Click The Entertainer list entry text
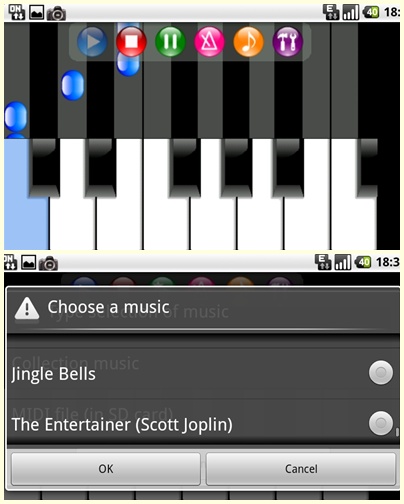The image size is (404, 504). coord(122,425)
